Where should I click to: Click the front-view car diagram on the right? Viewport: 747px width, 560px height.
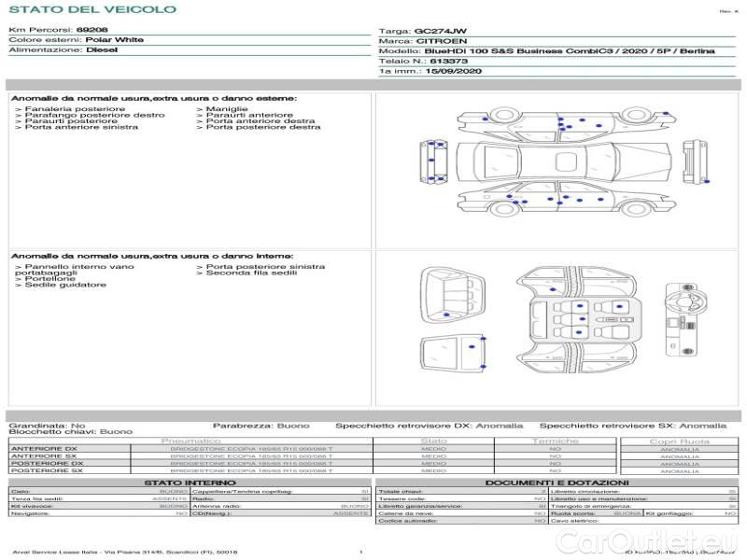coord(691,160)
